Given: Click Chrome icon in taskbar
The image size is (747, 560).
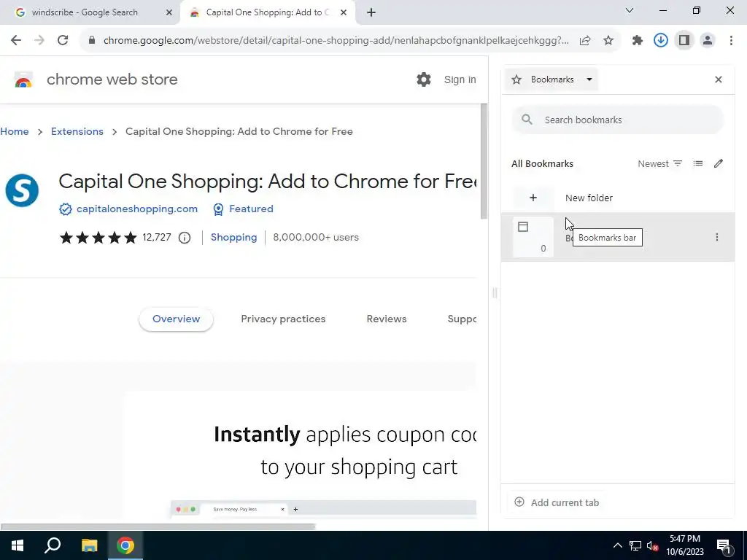Looking at the screenshot, I should click(125, 545).
